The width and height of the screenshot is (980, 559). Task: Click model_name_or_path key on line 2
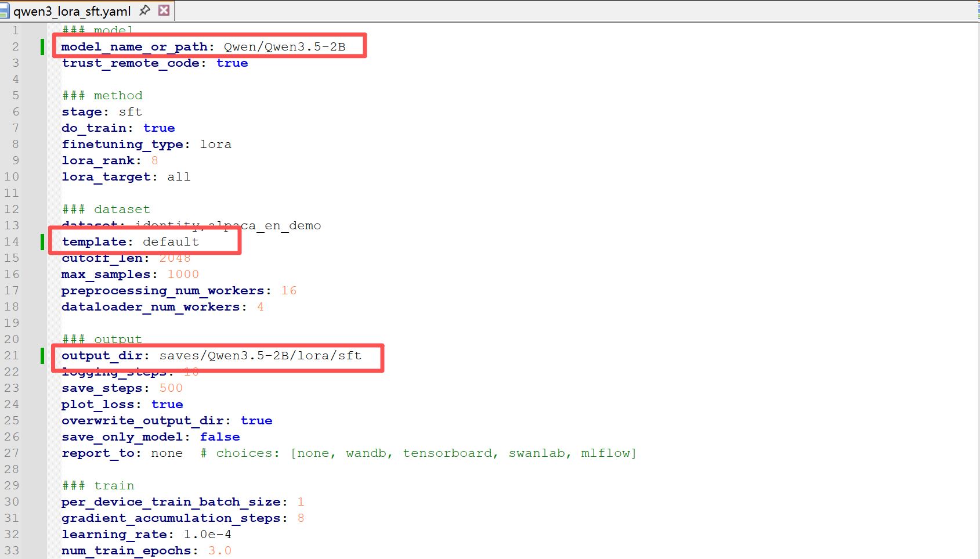tap(134, 47)
